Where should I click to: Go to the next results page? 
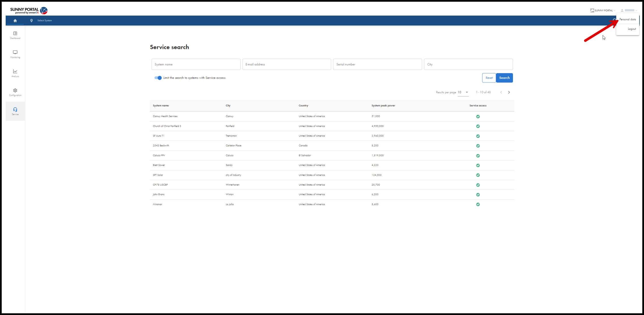[509, 92]
